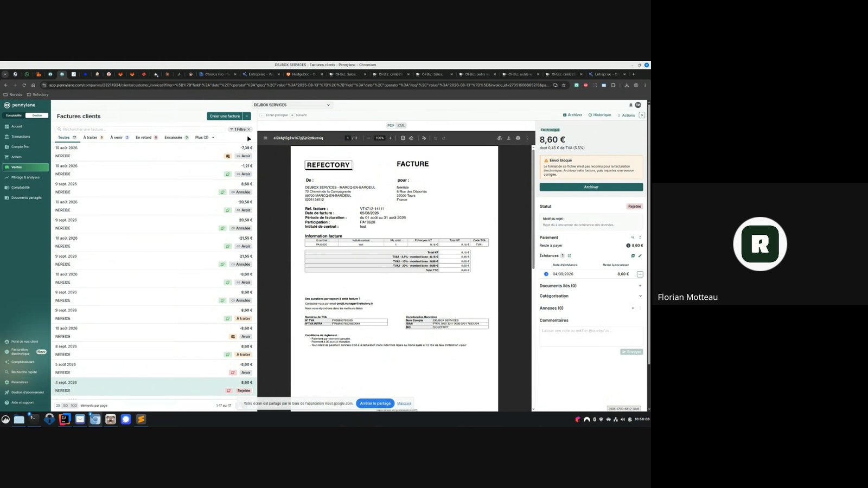Screen dimensions: 868x488
Task: Set 25 elements per page
Action: 58,406
